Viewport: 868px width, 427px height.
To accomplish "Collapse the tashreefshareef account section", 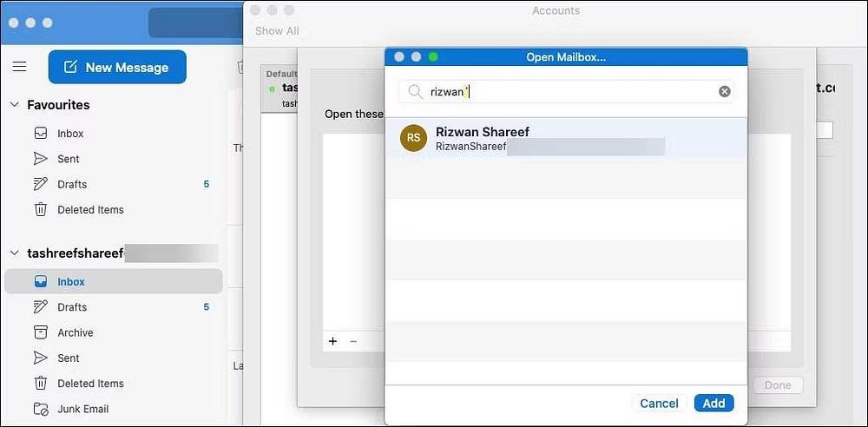I will click(14, 253).
